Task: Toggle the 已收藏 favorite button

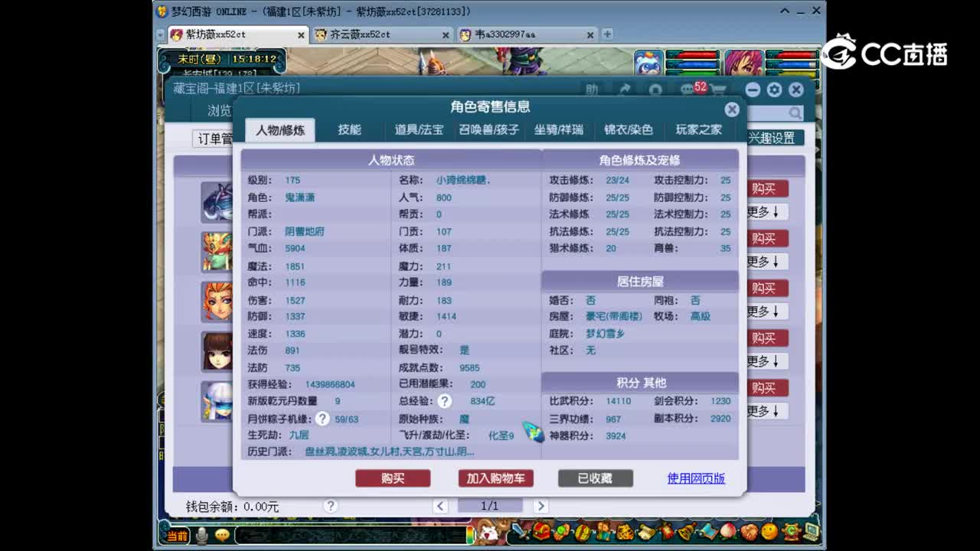Action: (x=596, y=478)
